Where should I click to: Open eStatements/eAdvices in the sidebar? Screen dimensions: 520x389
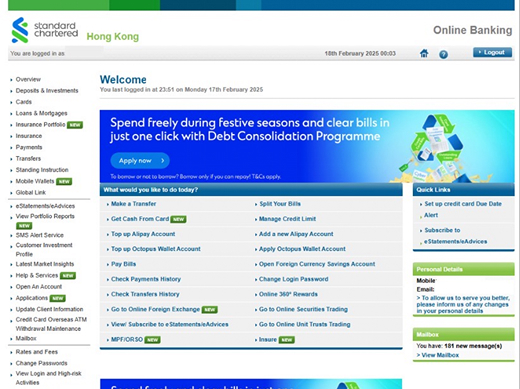point(45,206)
